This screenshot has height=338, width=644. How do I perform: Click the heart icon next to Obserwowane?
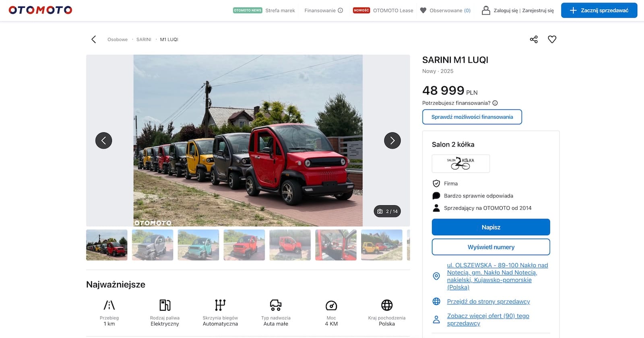click(x=423, y=10)
